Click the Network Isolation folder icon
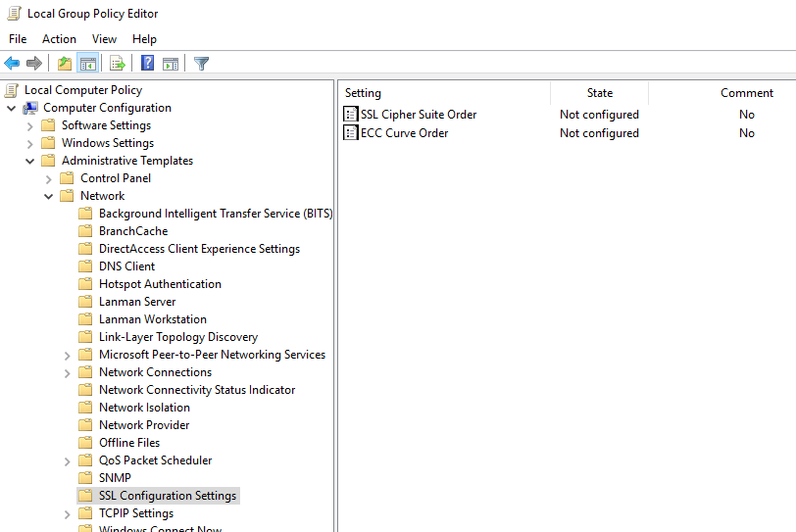The height and width of the screenshot is (532, 796). coord(85,408)
